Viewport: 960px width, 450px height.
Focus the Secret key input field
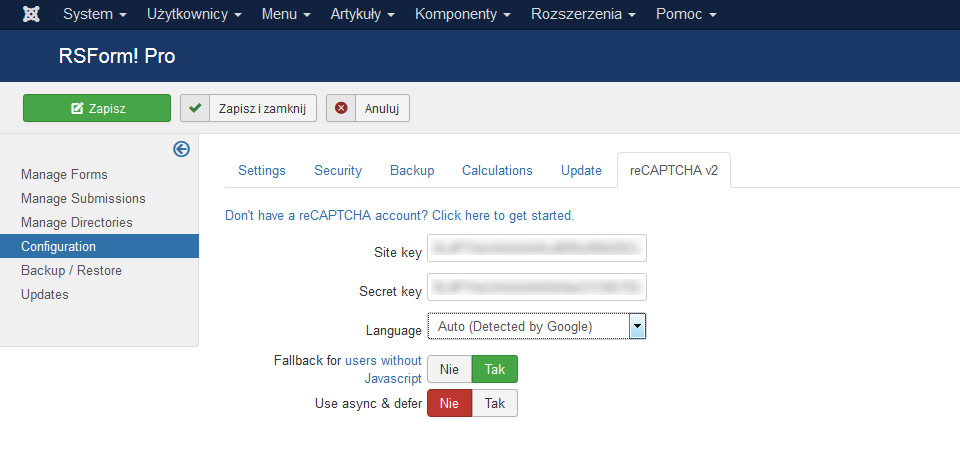point(536,287)
